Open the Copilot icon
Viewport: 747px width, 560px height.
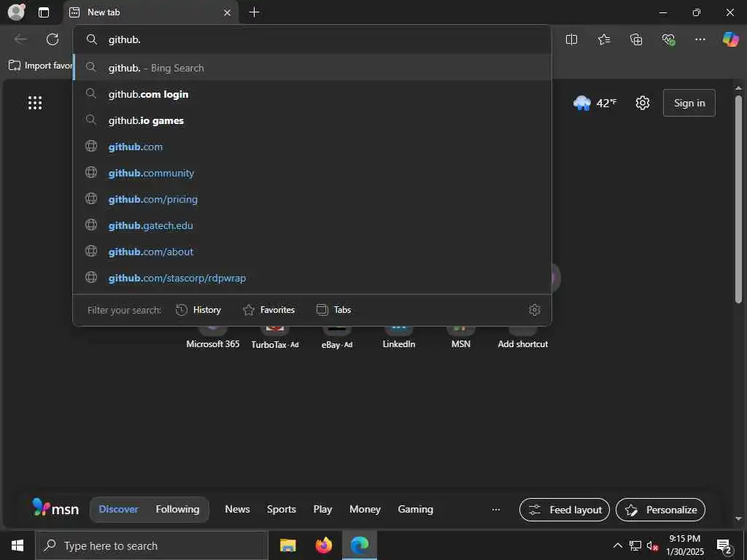[730, 39]
